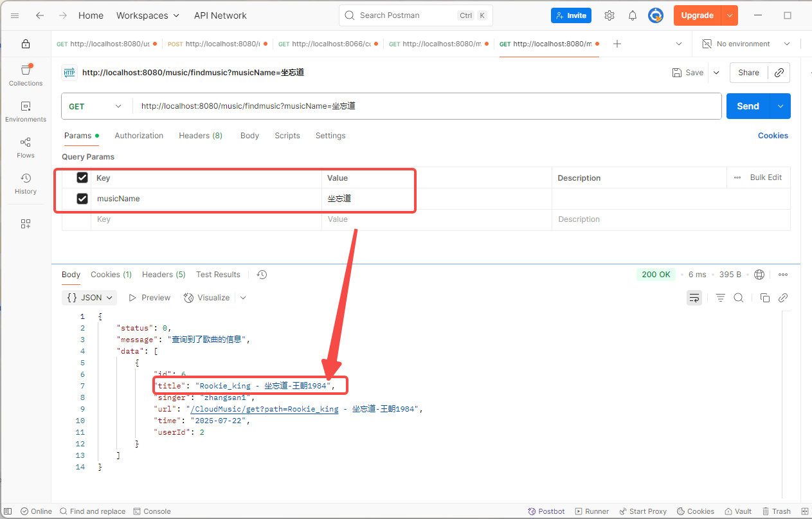The image size is (812, 519).
Task: Toggle the wrap lines icon in response
Action: point(694,298)
